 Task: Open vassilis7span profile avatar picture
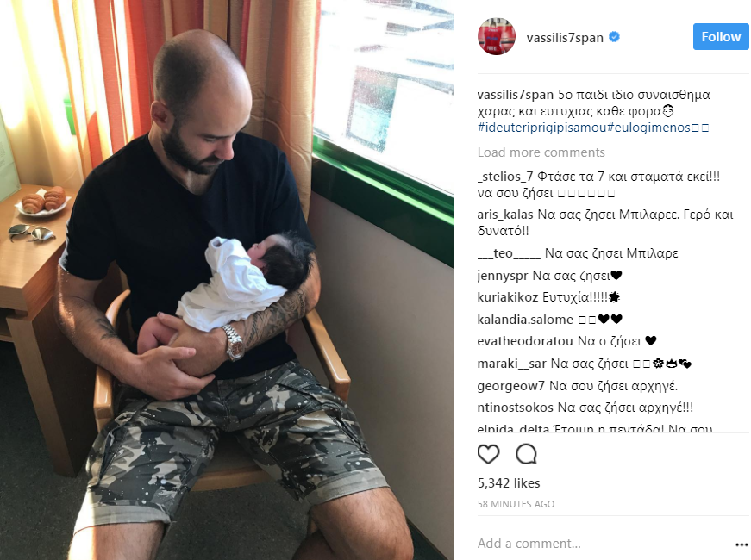click(496, 36)
